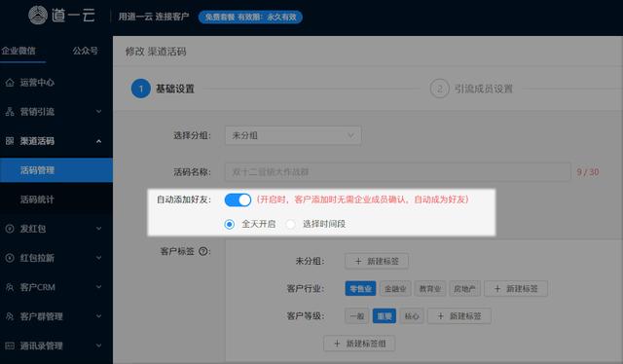Toggle the 自动添加好友 switch
The width and height of the screenshot is (623, 364).
click(x=238, y=200)
